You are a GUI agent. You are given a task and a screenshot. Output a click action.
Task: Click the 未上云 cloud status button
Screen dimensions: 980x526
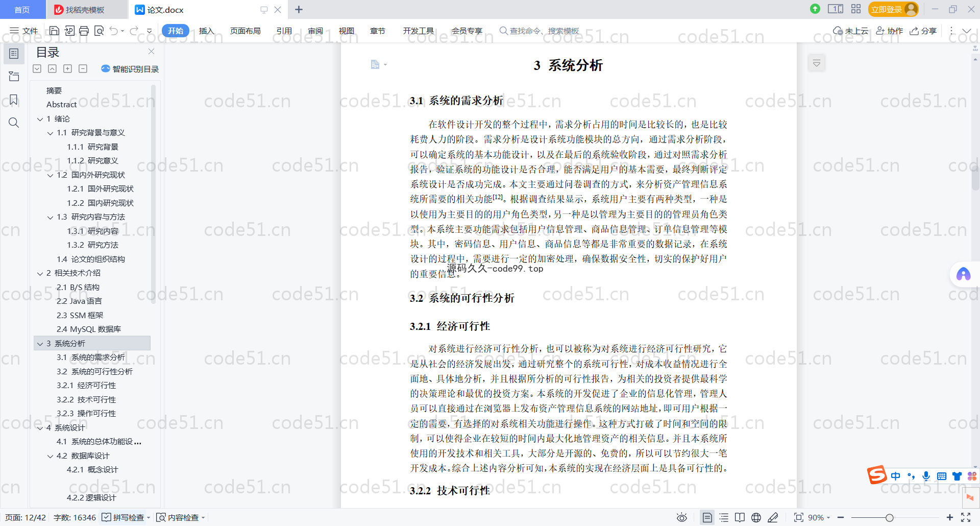click(x=850, y=31)
